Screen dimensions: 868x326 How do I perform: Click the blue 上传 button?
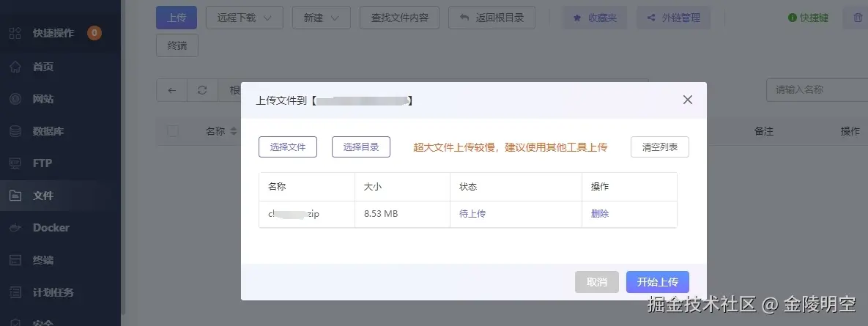click(x=177, y=18)
